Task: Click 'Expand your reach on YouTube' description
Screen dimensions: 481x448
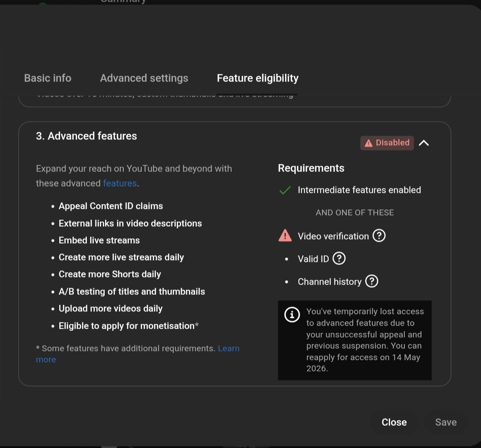Action: tap(134, 176)
